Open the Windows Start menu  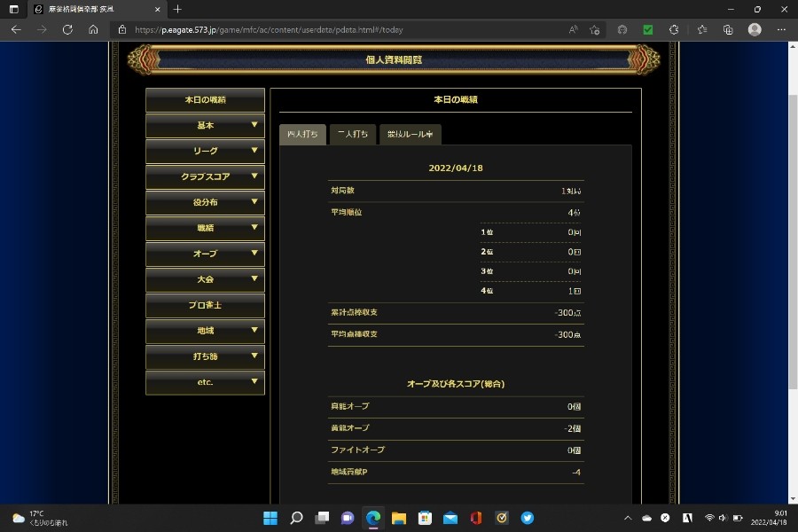click(x=270, y=518)
